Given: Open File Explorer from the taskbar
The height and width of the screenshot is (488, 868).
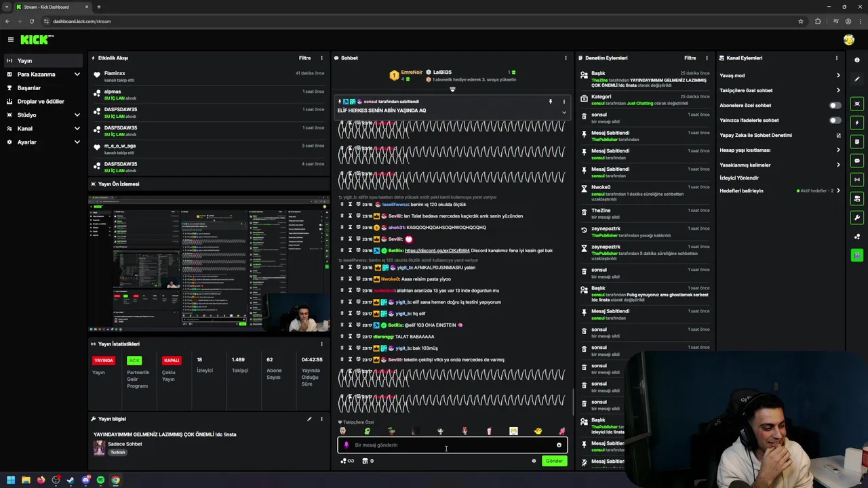Looking at the screenshot, I should pyautogui.click(x=26, y=480).
